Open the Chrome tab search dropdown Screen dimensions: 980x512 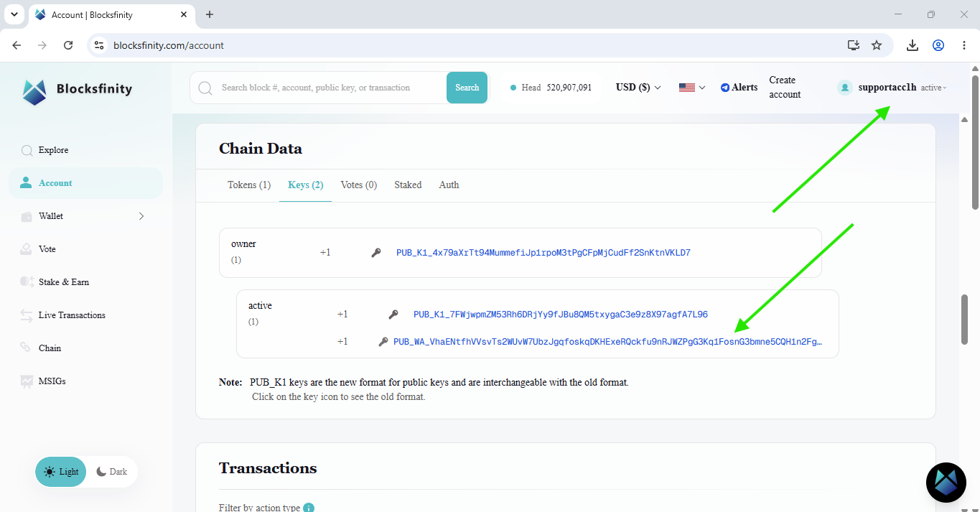[14, 14]
